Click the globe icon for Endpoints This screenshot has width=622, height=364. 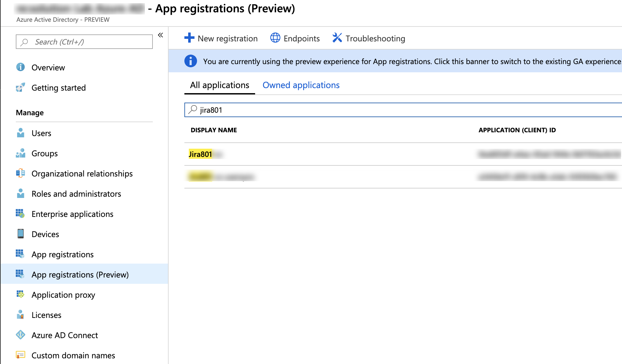(x=275, y=38)
